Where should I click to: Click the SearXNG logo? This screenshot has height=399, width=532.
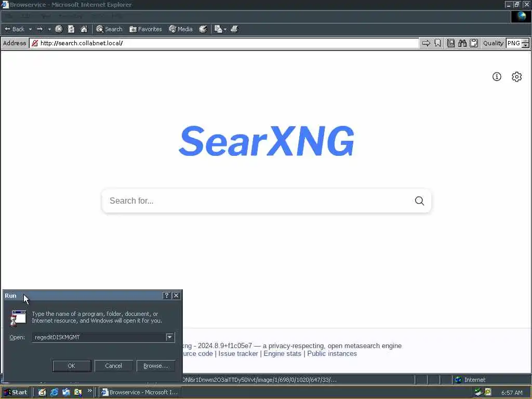267,141
